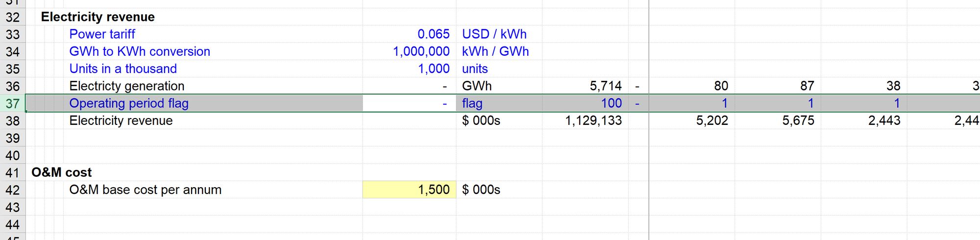The height and width of the screenshot is (240, 980).
Task: Select the yellow 1,500 input cell
Action: [x=409, y=190]
